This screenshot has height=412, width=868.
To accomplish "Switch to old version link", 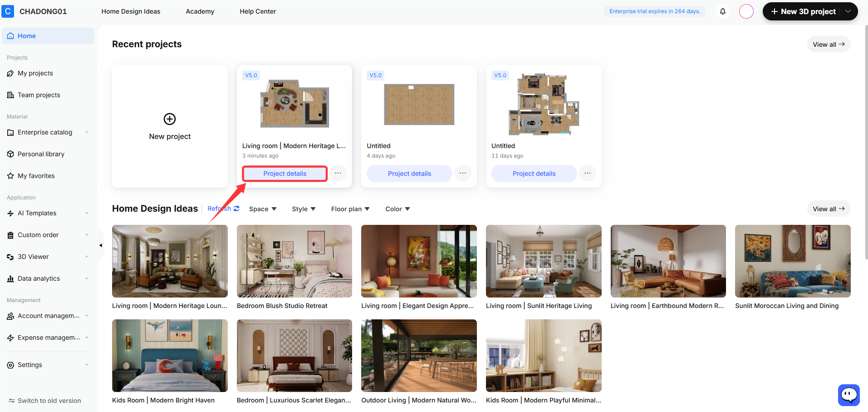I will click(x=45, y=401).
